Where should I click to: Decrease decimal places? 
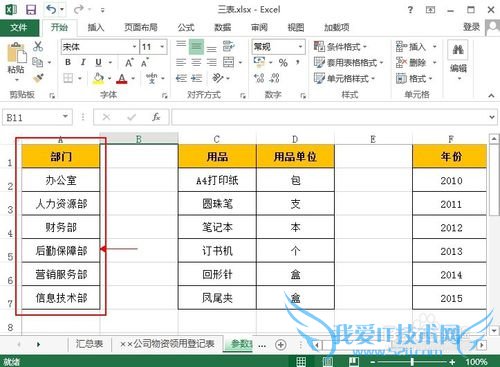[275, 79]
